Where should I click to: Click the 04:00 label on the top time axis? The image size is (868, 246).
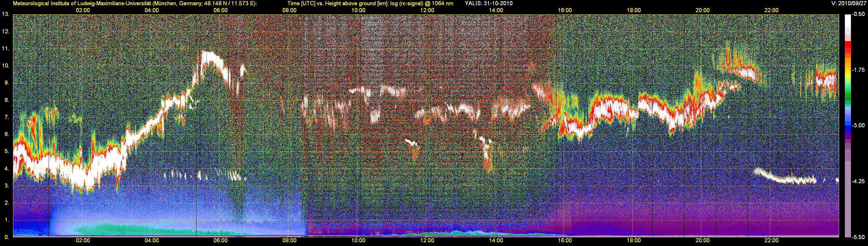[x=152, y=10]
